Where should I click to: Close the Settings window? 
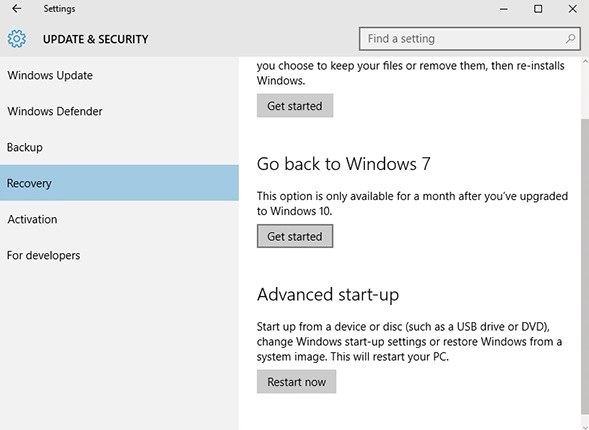572,9
